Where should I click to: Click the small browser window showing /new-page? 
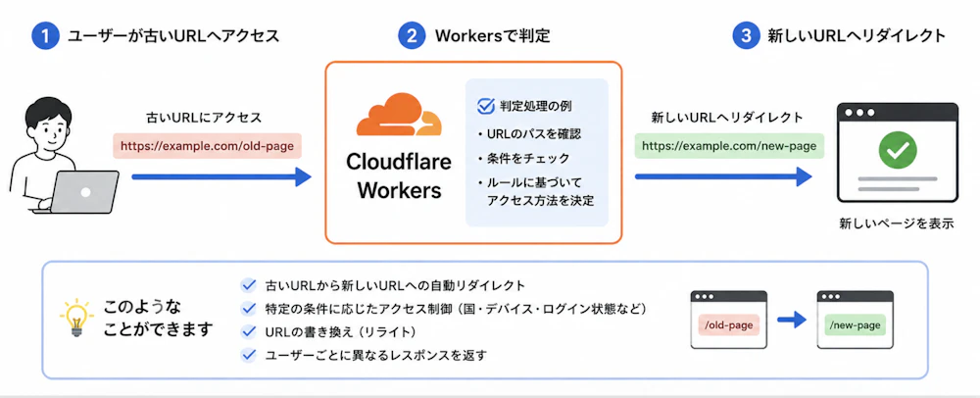(x=855, y=320)
